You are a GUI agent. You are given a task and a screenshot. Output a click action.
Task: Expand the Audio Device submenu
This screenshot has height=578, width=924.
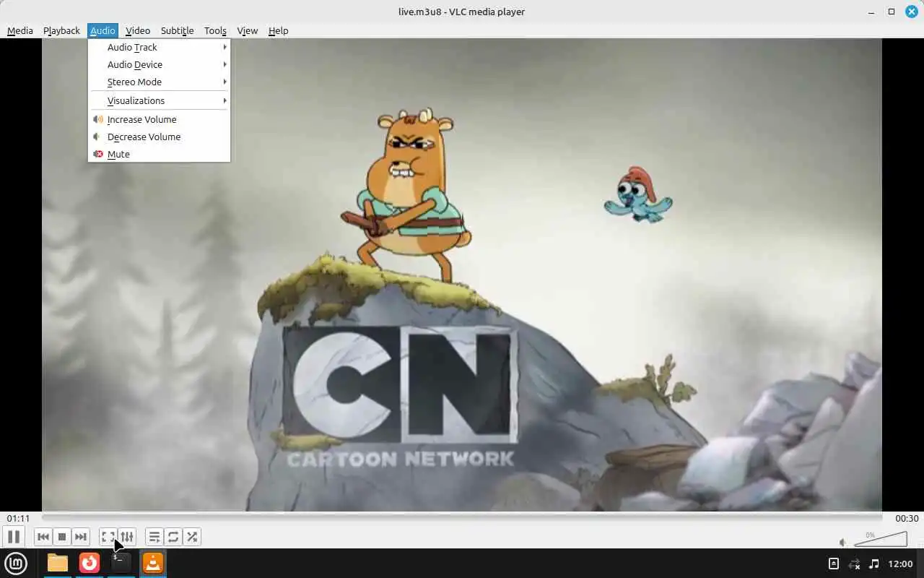click(x=159, y=64)
